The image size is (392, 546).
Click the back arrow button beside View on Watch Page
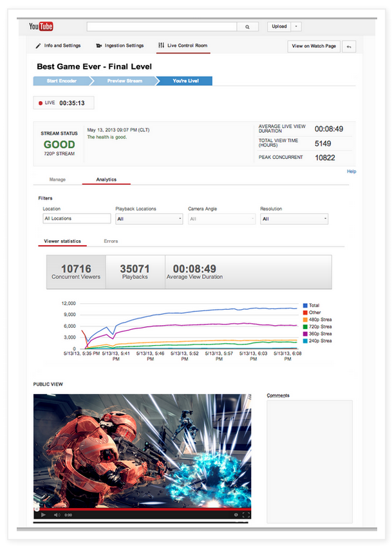pos(349,46)
